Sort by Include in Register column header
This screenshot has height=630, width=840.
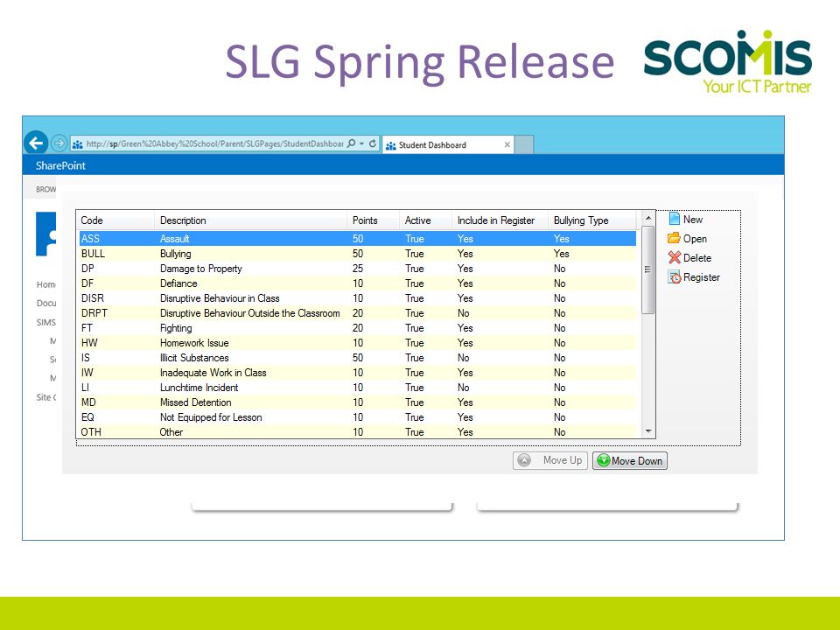(x=500, y=220)
